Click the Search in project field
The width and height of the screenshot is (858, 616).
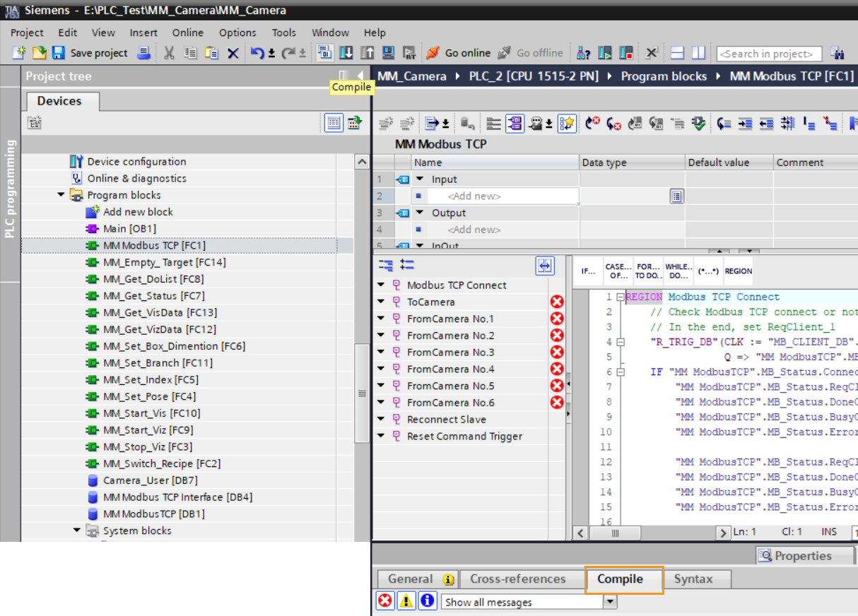pyautogui.click(x=768, y=53)
